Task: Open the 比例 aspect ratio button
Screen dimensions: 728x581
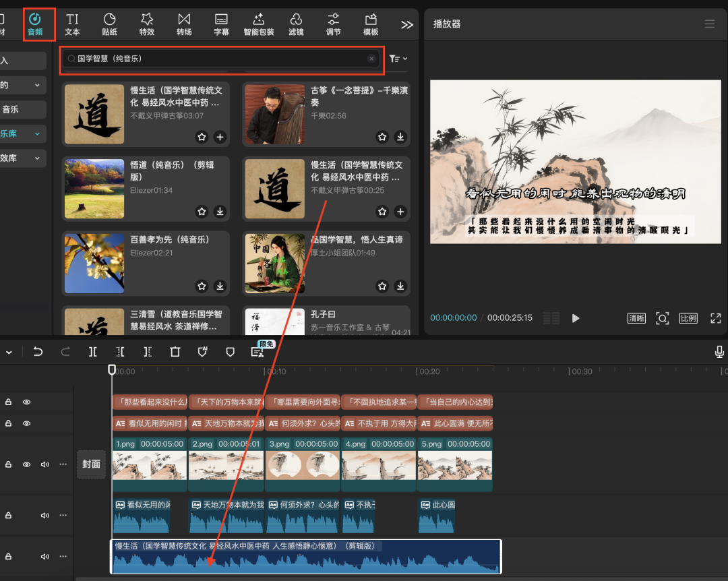Action: pyautogui.click(x=688, y=318)
